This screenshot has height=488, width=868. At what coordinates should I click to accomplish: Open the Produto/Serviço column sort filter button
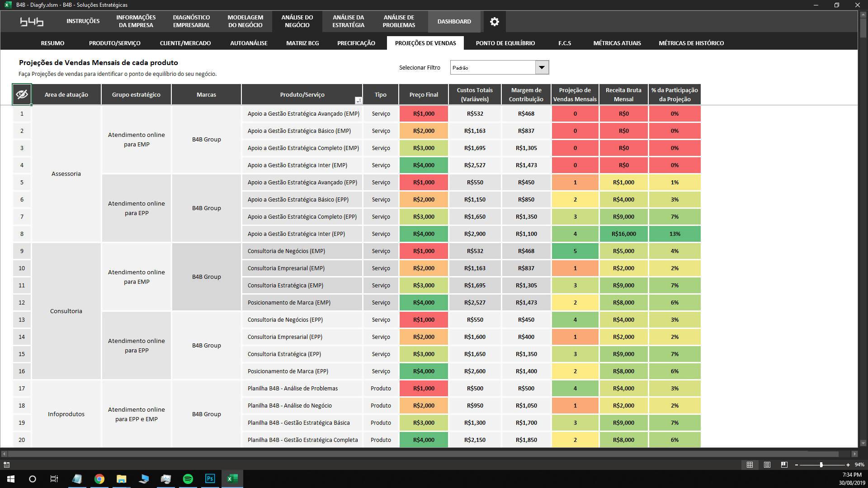click(x=358, y=100)
